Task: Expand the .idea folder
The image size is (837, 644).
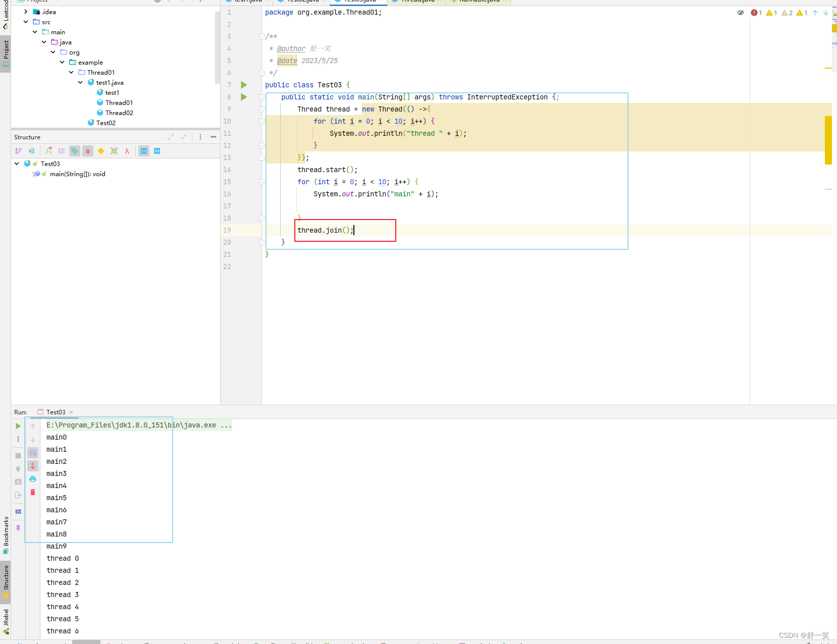Action: 26,12
